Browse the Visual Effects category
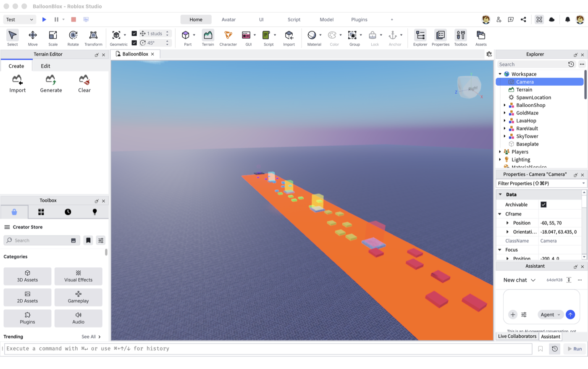 [78, 277]
